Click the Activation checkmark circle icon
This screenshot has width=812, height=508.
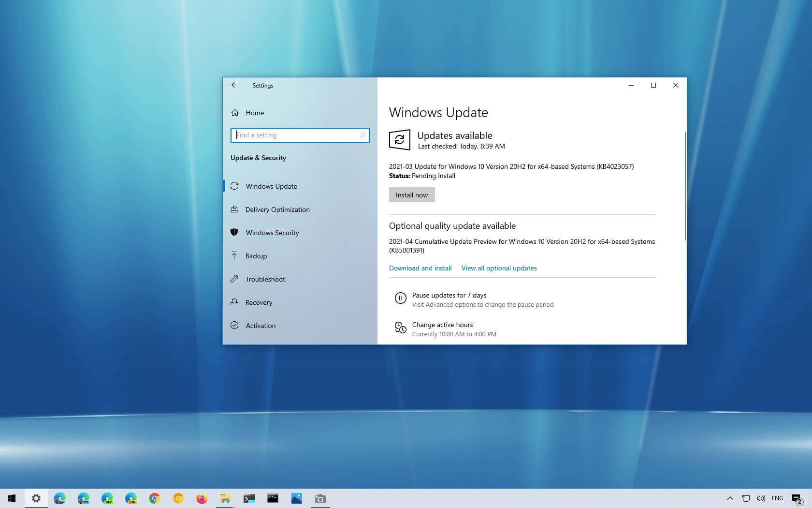234,325
